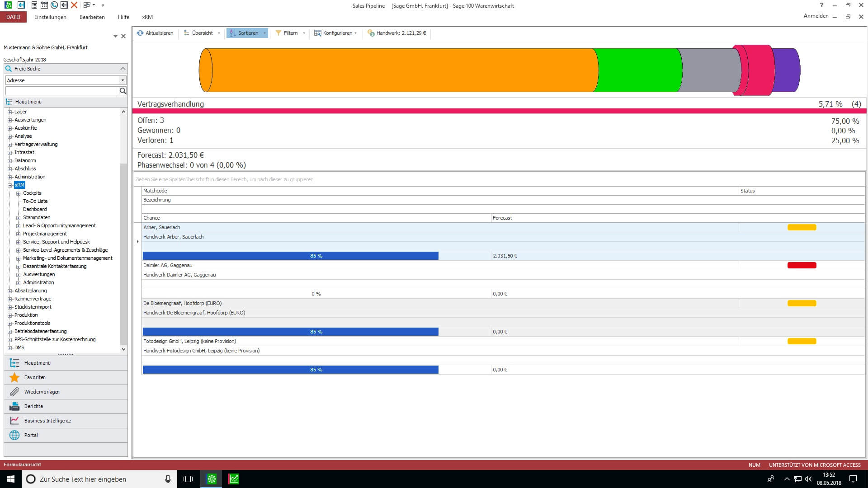The image size is (868, 488).
Task: Open the Bearbeiten menu
Action: pos(92,17)
